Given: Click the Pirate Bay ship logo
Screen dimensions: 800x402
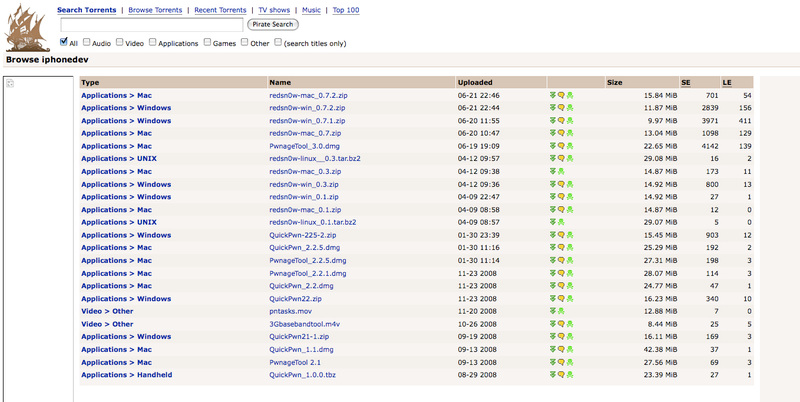Looking at the screenshot, I should pos(27,27).
